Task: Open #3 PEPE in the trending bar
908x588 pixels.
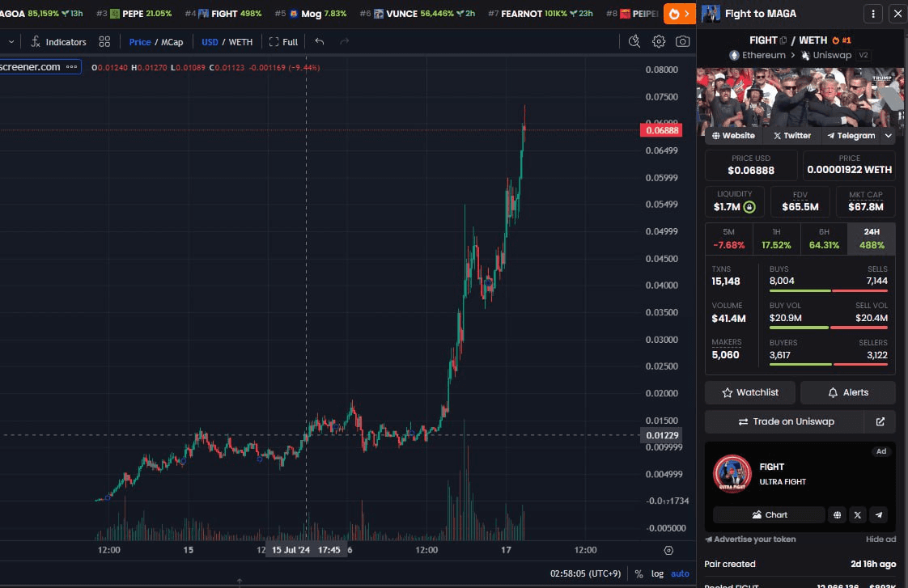Action: pyautogui.click(x=134, y=13)
